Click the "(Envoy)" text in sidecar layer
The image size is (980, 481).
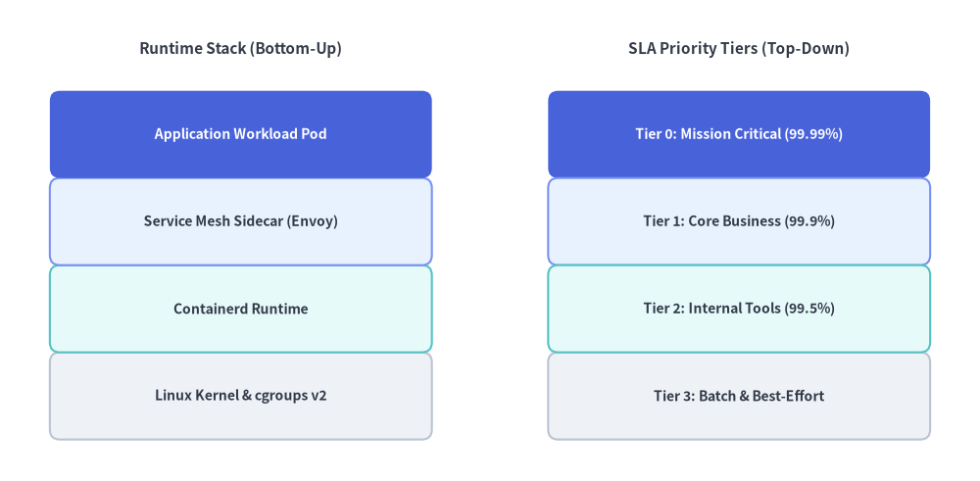click(x=312, y=221)
